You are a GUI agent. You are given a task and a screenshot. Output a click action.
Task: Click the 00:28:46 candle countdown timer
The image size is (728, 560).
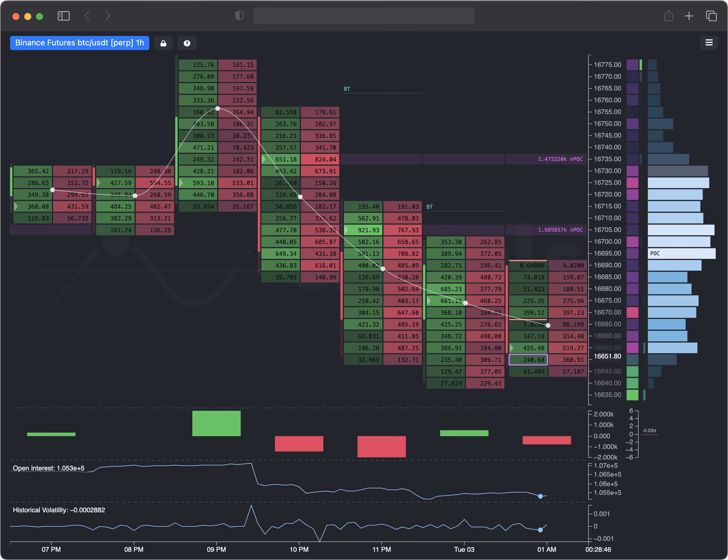tap(599, 549)
